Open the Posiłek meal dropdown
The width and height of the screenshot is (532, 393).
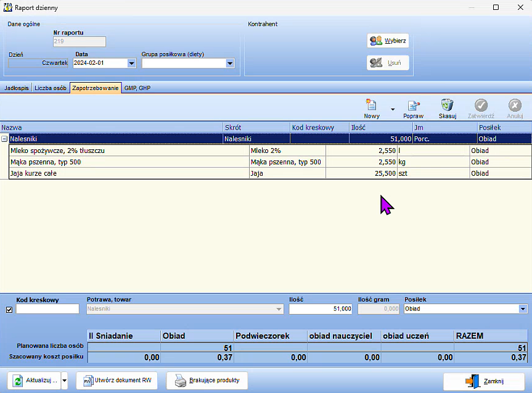coord(523,309)
